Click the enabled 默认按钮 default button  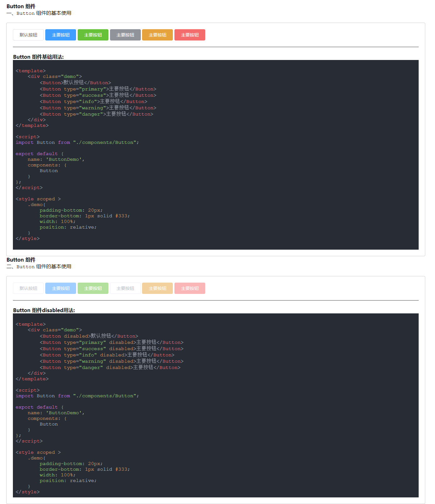click(28, 35)
